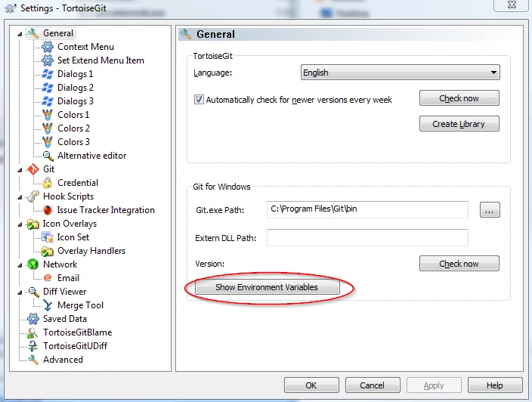The width and height of the screenshot is (532, 402).
Task: Click the Colors 2 paint icon
Action: [48, 128]
